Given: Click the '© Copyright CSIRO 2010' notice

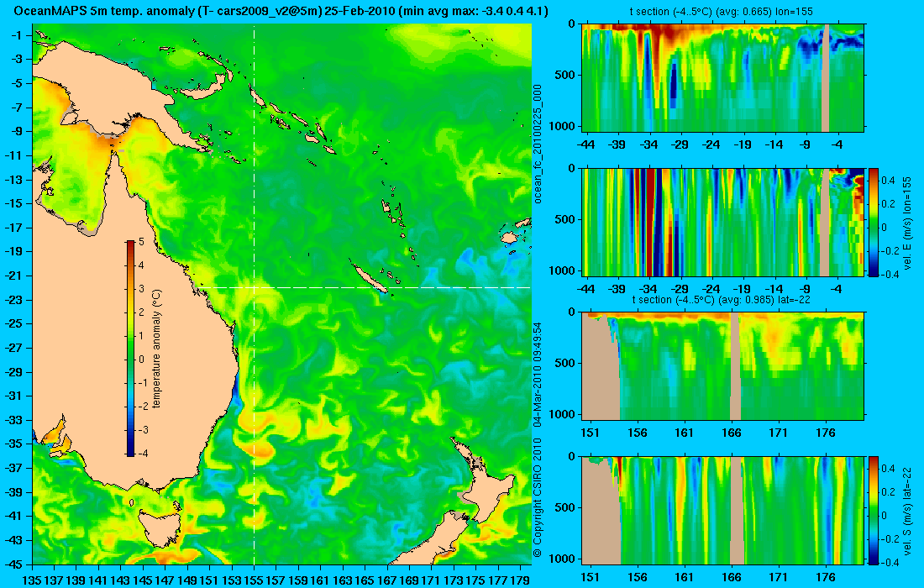Looking at the screenshot, I should (x=538, y=498).
